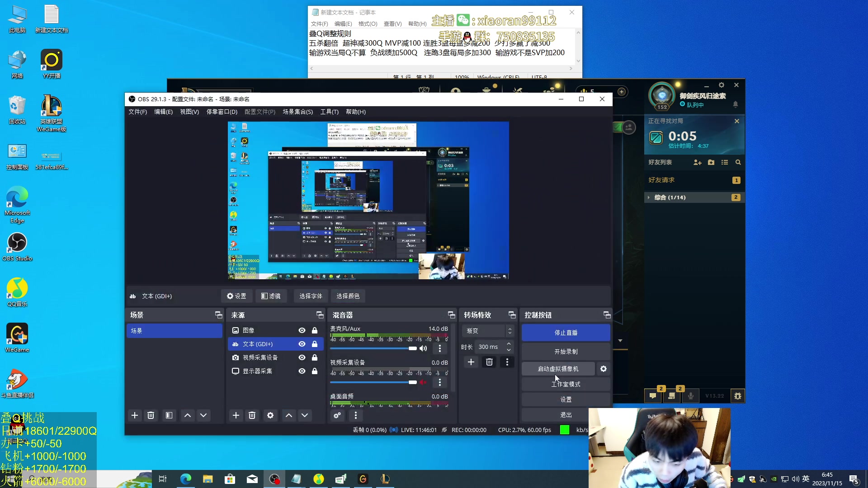
Task: Move the scene up in the 场景 panel
Action: pos(188,415)
